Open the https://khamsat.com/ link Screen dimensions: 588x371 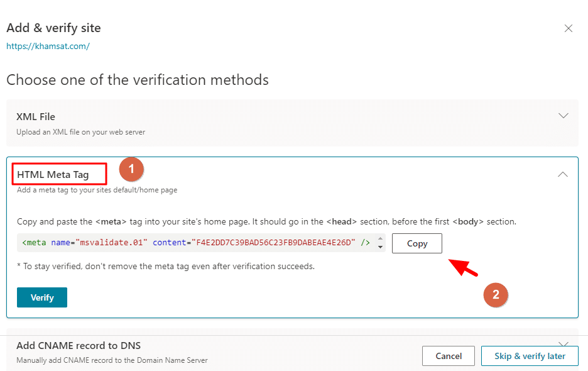click(x=48, y=47)
